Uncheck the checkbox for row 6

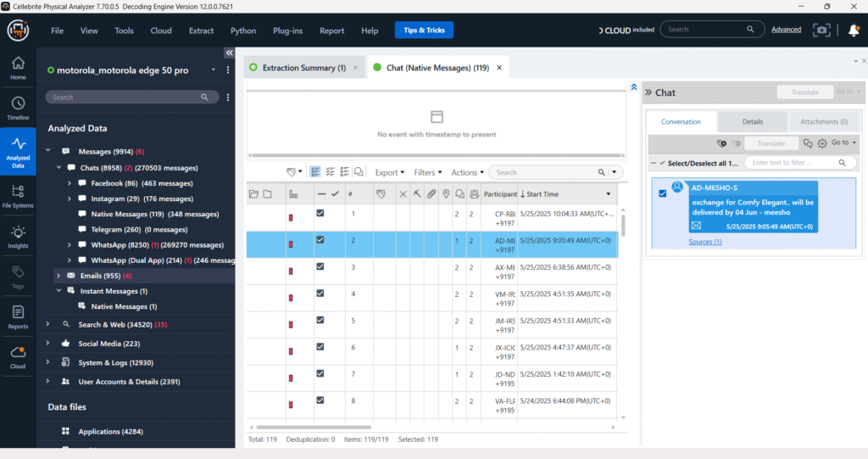pyautogui.click(x=320, y=346)
